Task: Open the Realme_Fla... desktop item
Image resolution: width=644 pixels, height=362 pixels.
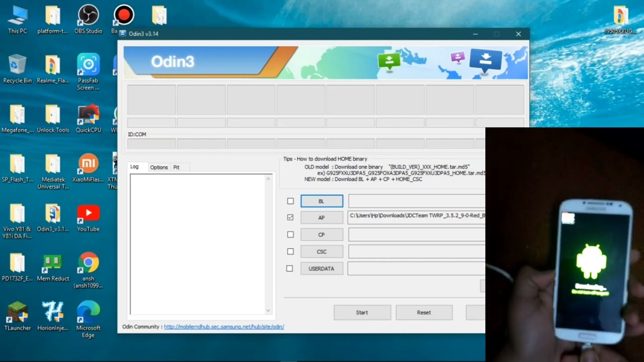Action: pos(53,69)
